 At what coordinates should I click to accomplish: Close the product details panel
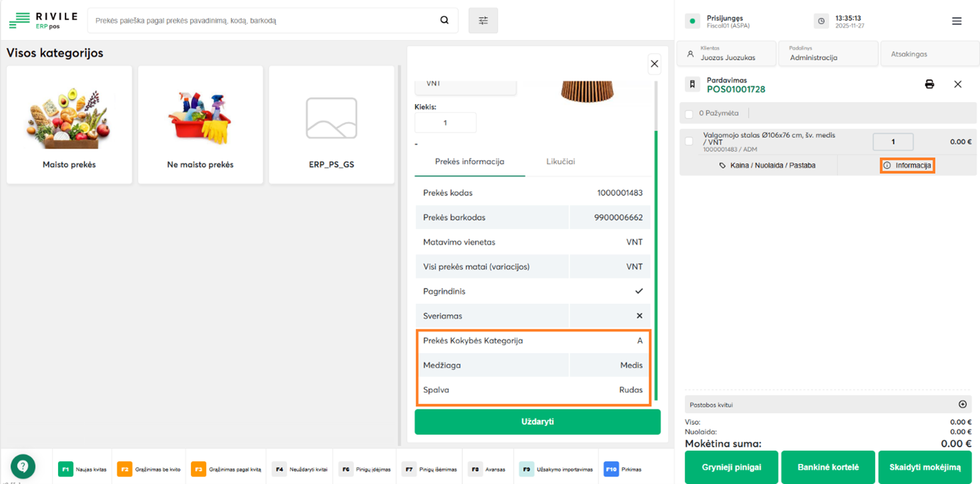click(654, 64)
